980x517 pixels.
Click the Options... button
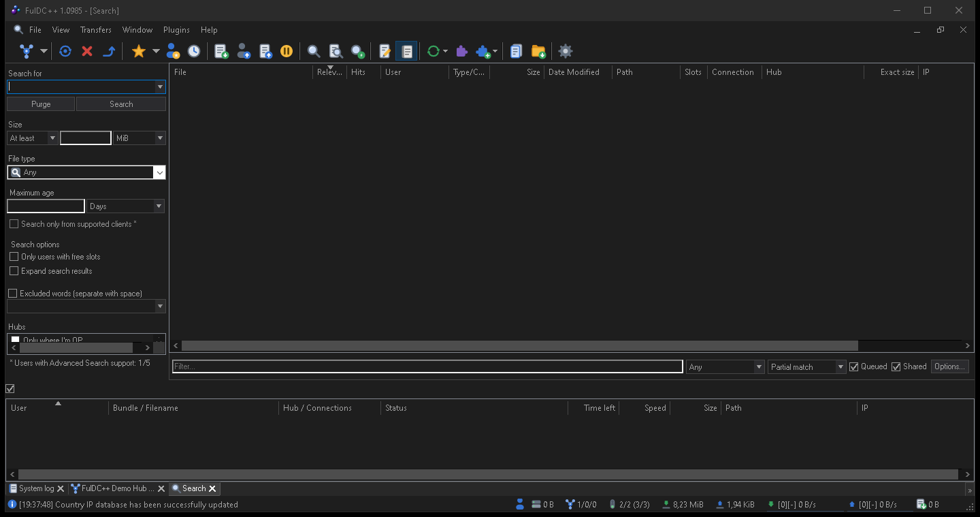(x=950, y=366)
